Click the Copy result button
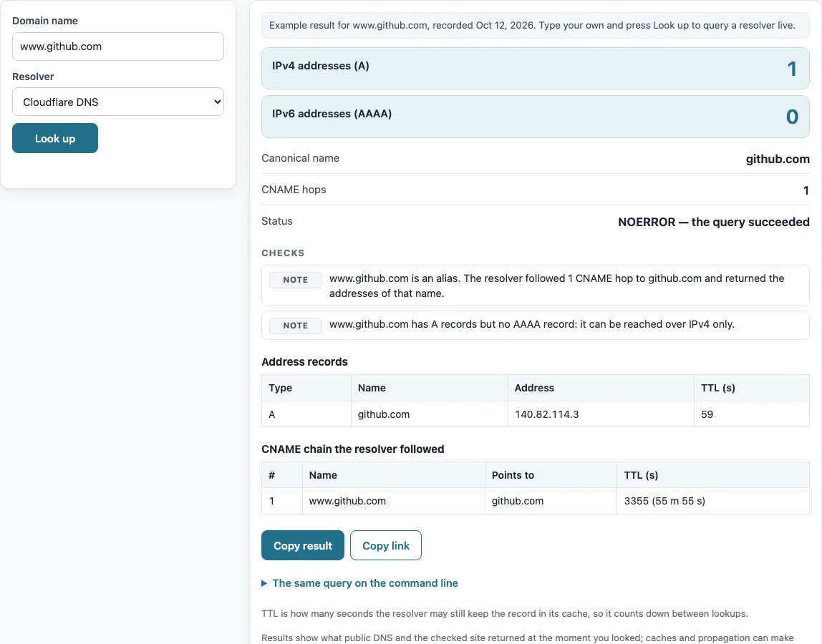Viewport: 822px width, 644px height. coord(302,545)
